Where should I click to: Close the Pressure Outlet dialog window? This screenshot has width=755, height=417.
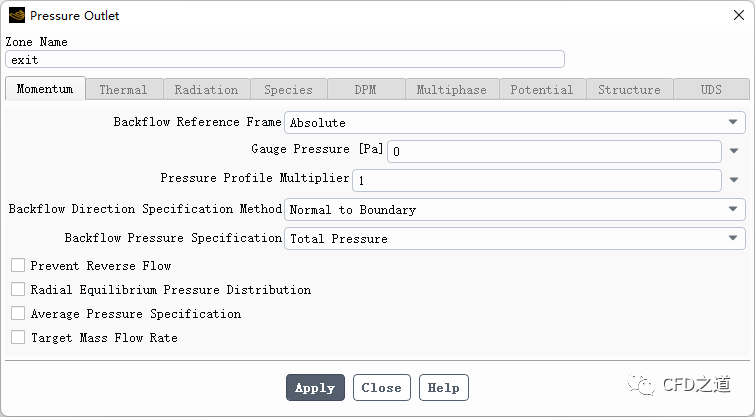pyautogui.click(x=738, y=16)
